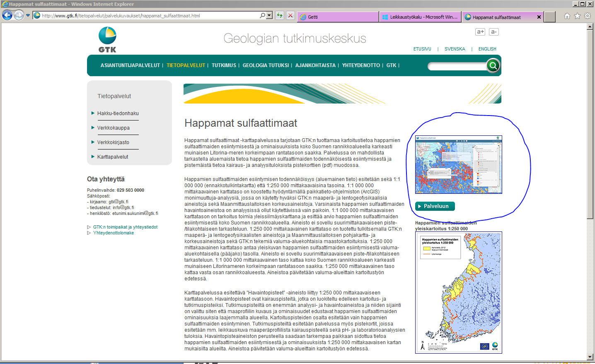This screenshot has width=595, height=364.
Task: Click the Home house icon
Action: point(567,16)
